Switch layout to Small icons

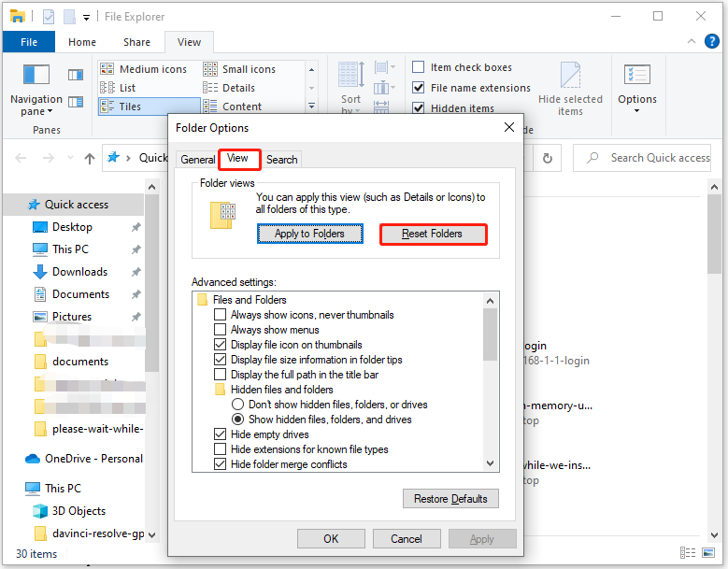point(240,69)
